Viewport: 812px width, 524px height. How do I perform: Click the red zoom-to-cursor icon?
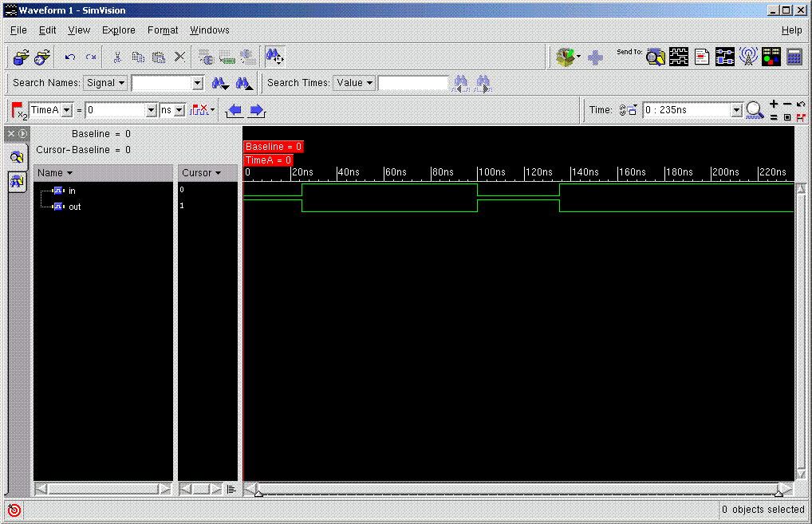(801, 118)
